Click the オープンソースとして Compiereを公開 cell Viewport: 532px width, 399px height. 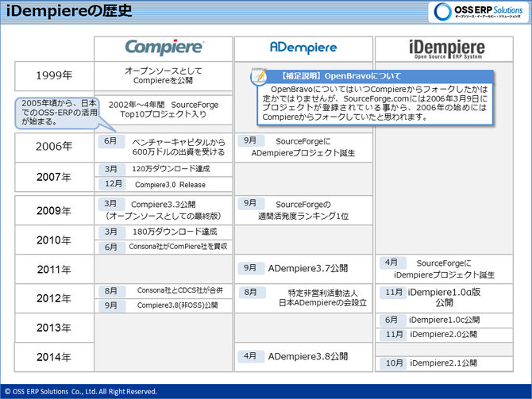click(164, 76)
